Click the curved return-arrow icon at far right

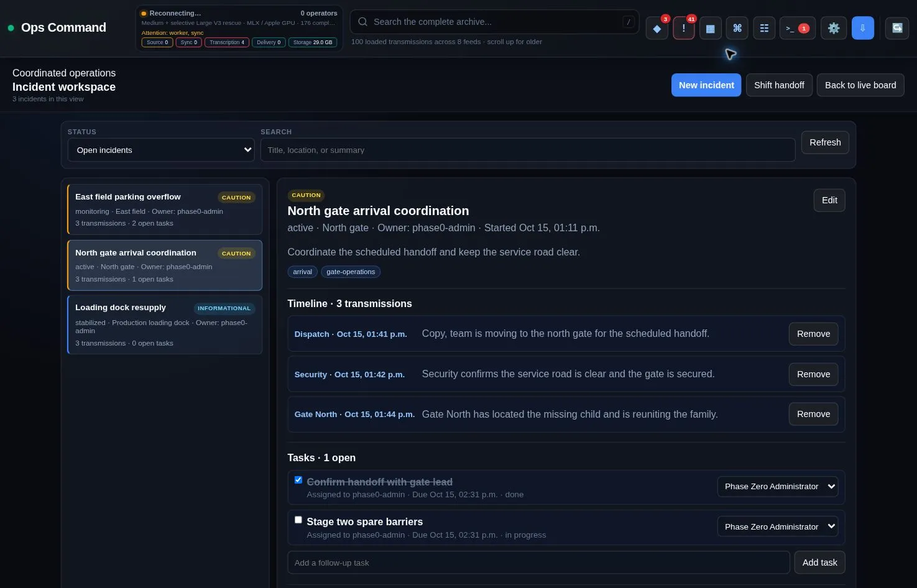897,28
